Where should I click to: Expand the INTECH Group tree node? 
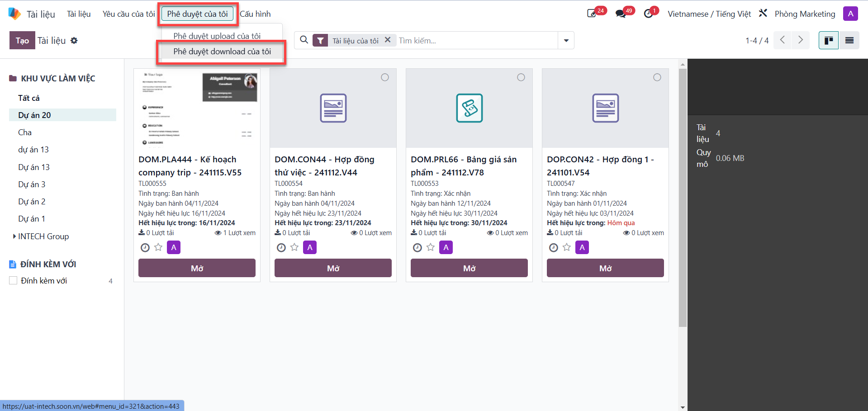click(14, 236)
